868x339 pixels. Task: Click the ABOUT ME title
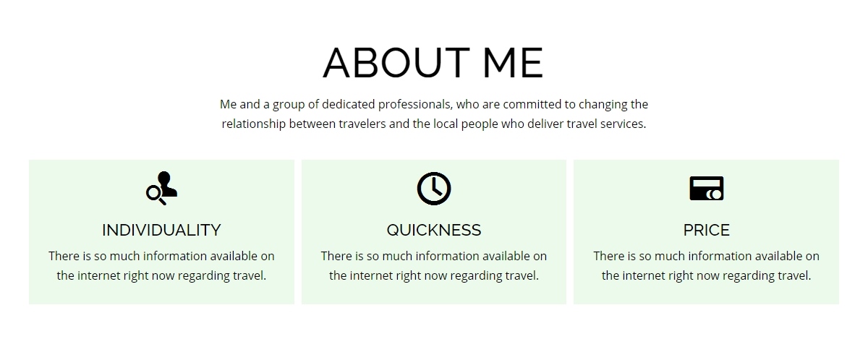pos(433,63)
